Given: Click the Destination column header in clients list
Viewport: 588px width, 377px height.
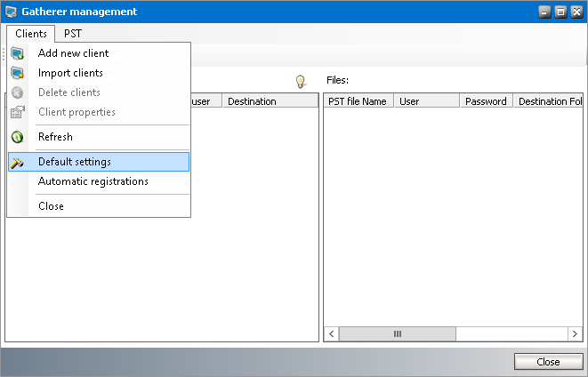Looking at the screenshot, I should tap(267, 101).
